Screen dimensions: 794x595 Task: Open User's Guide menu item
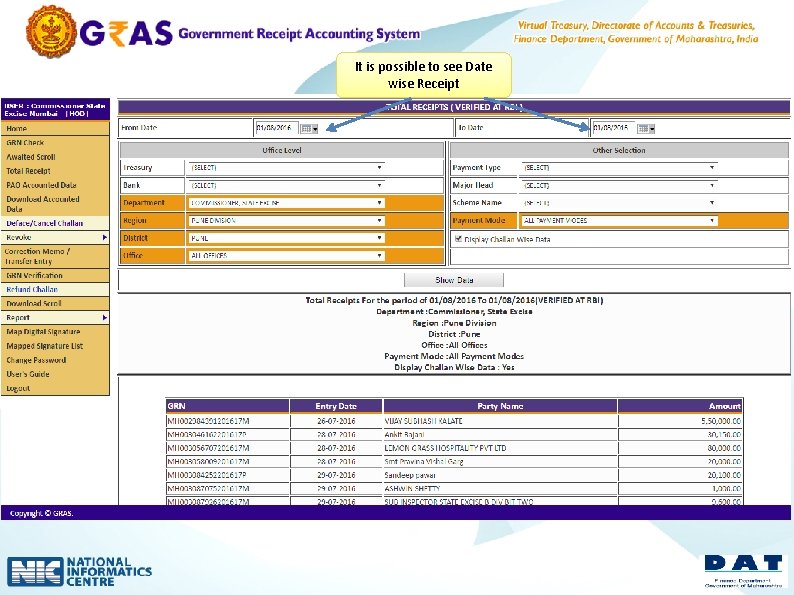pyautogui.click(x=55, y=374)
